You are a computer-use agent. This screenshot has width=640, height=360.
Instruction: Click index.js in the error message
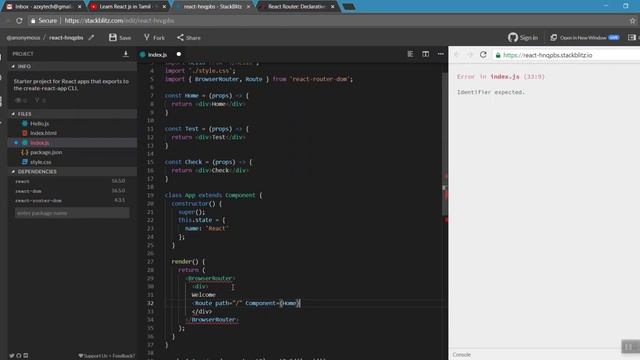(505, 77)
